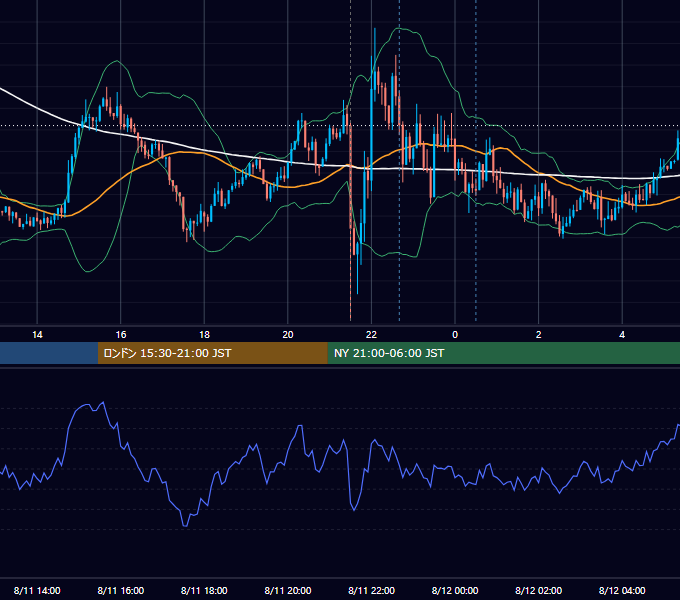The height and width of the screenshot is (600, 680).
Task: Click the 14 hour label on price chart axis
Action: coord(37,335)
